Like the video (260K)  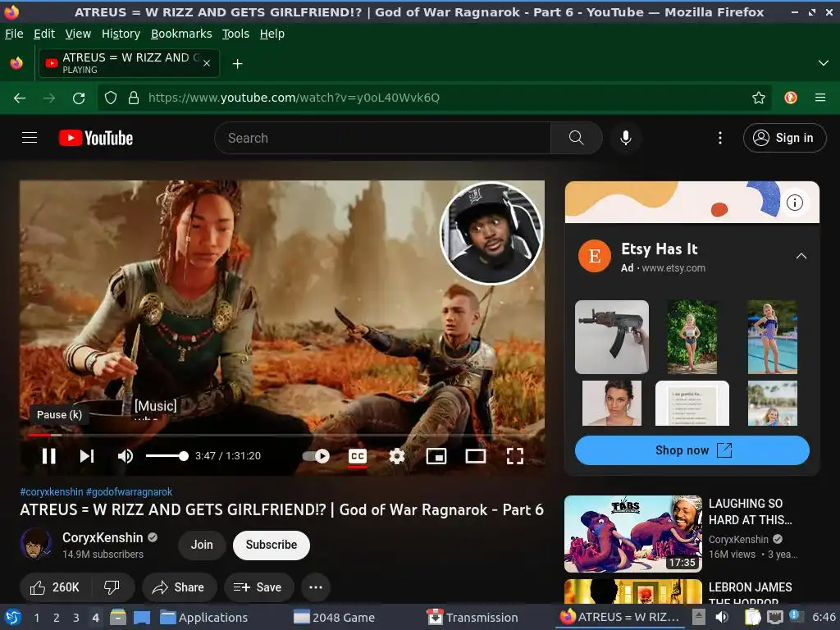coord(55,587)
